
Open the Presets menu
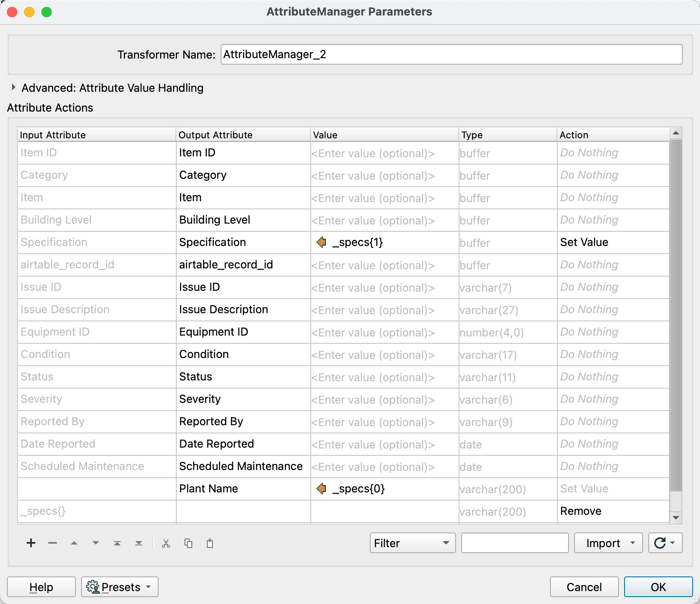(x=119, y=587)
